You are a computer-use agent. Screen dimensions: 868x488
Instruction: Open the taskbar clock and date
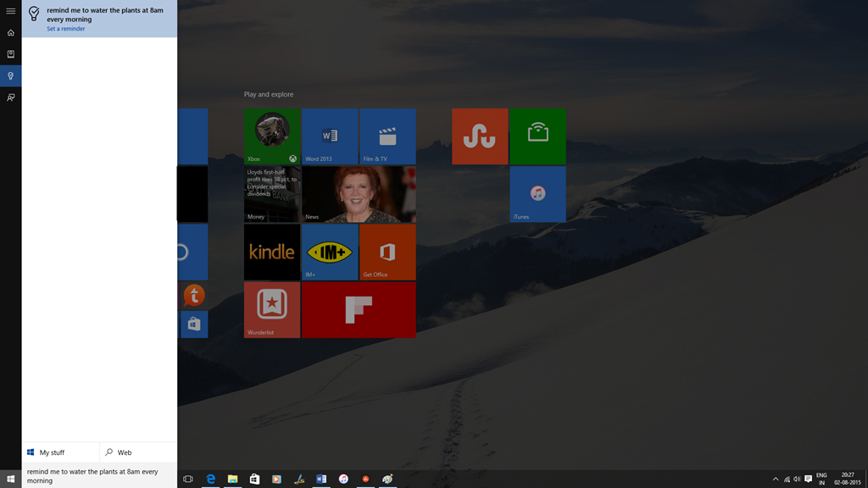(848, 480)
